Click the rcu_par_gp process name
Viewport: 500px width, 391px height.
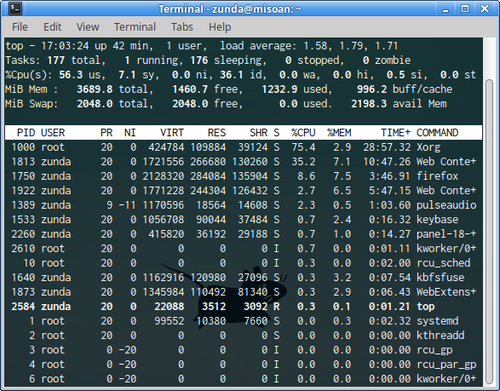tap(446, 364)
